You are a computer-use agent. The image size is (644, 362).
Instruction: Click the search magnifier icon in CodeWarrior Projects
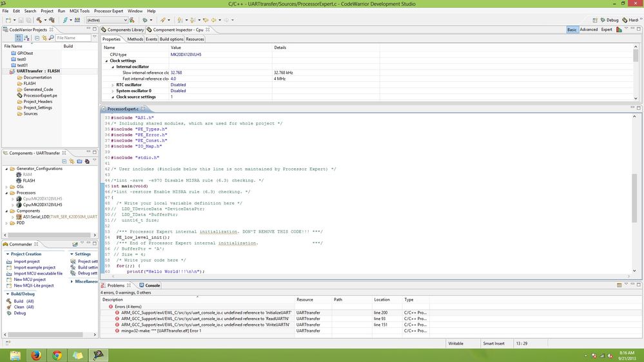[x=52, y=38]
